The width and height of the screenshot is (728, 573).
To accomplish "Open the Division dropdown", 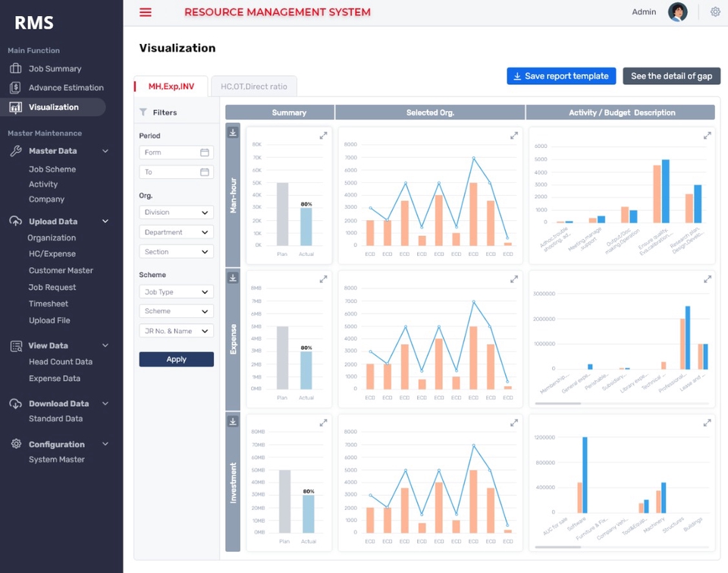I will pyautogui.click(x=177, y=213).
